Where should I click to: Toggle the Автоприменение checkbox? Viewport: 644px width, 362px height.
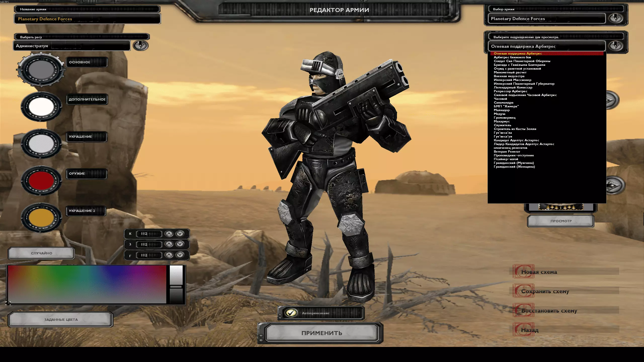(291, 313)
